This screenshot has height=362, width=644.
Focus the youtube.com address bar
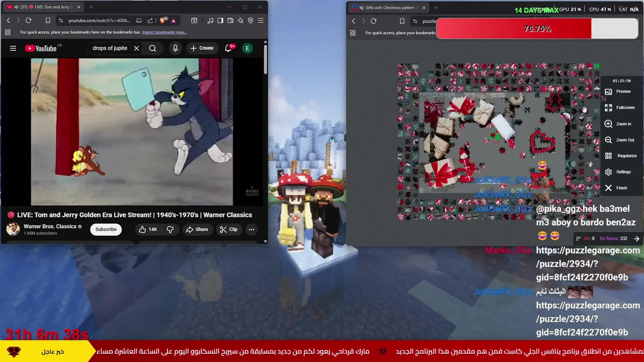99,21
